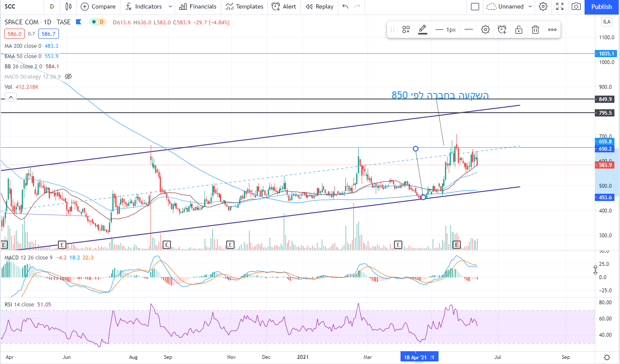Open the chart layout selector square
The image size is (620, 364).
475,6
